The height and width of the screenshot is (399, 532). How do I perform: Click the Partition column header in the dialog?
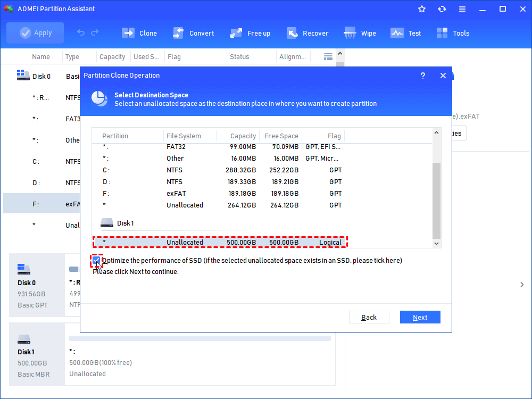115,136
